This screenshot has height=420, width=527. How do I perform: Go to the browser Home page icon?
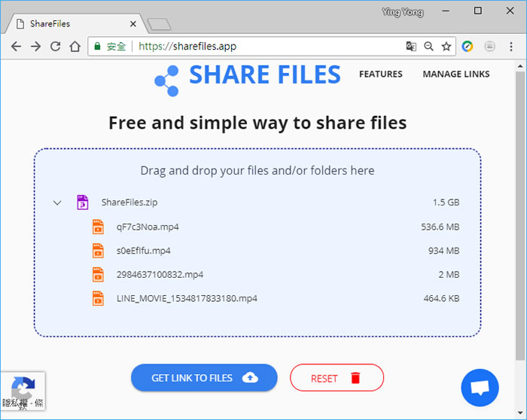75,47
